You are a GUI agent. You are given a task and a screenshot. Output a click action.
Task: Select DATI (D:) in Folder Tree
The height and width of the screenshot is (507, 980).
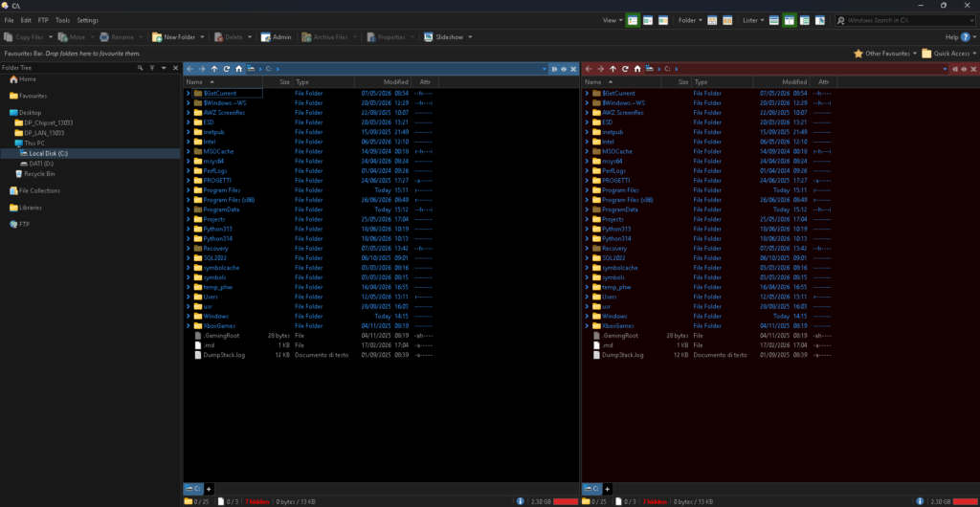[37, 164]
